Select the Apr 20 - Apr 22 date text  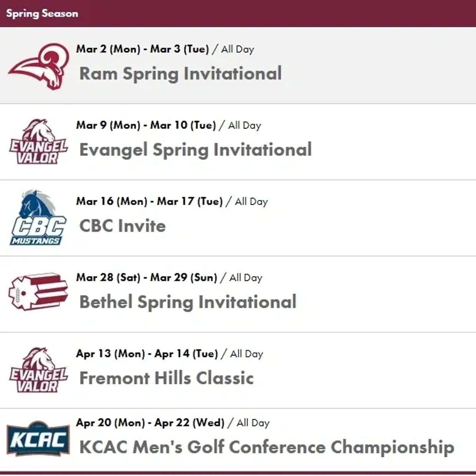[x=150, y=423]
